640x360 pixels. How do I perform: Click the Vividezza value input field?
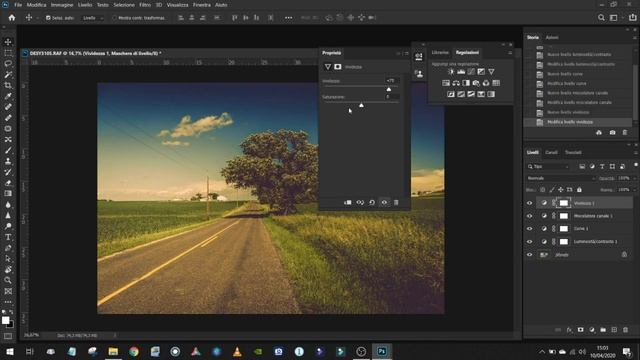tap(392, 81)
